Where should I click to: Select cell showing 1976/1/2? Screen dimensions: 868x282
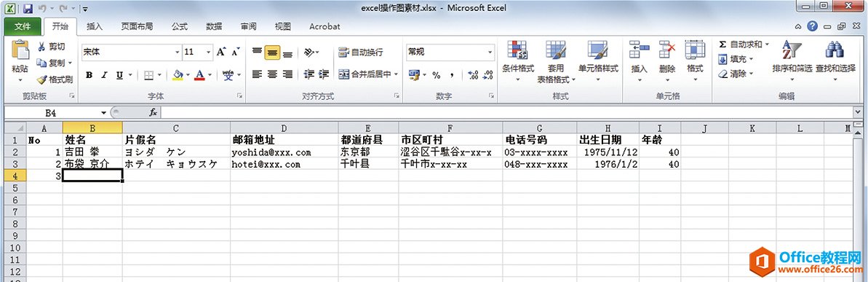coord(608,164)
